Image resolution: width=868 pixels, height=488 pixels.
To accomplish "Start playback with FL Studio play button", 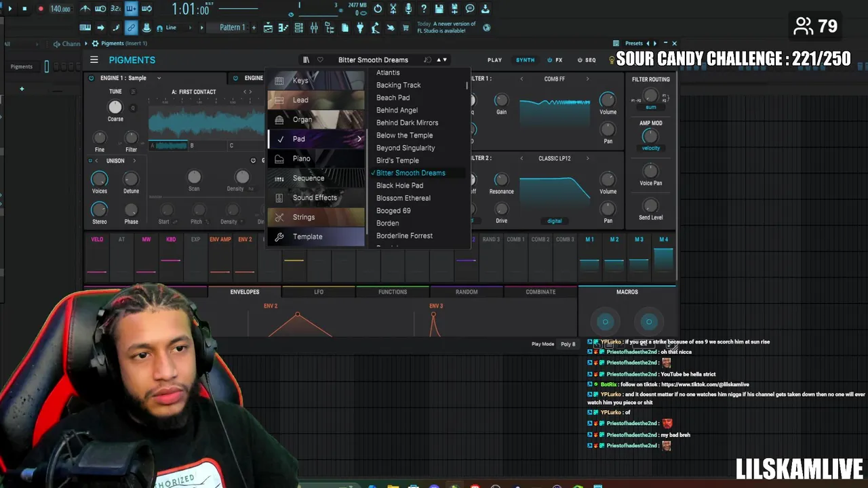I will 9,9.
